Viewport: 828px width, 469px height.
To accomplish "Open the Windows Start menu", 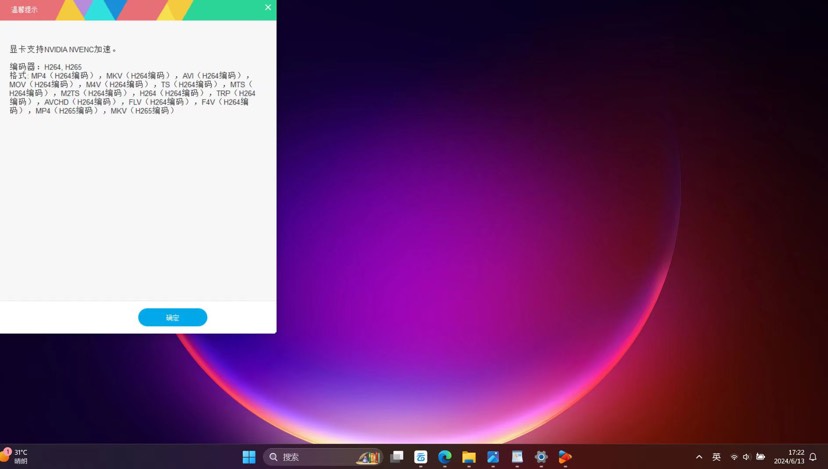I will 249,457.
